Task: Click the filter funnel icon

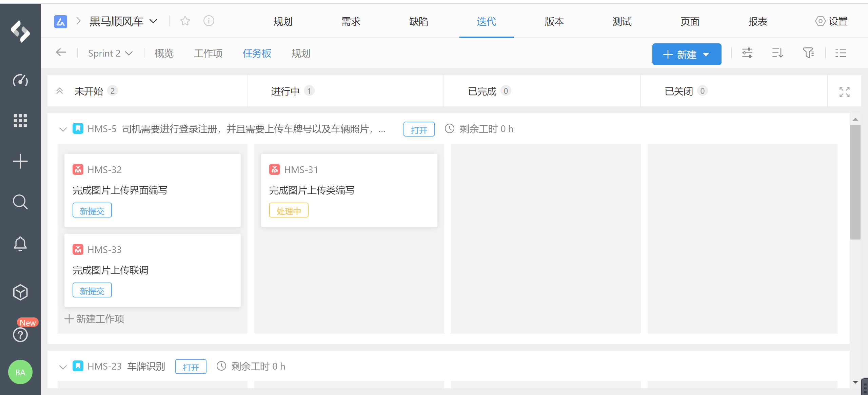Action: tap(808, 53)
